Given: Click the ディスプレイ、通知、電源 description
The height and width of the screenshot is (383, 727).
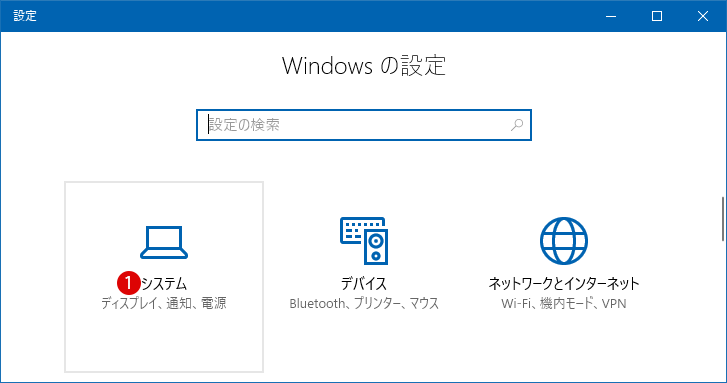Looking at the screenshot, I should pyautogui.click(x=164, y=303).
